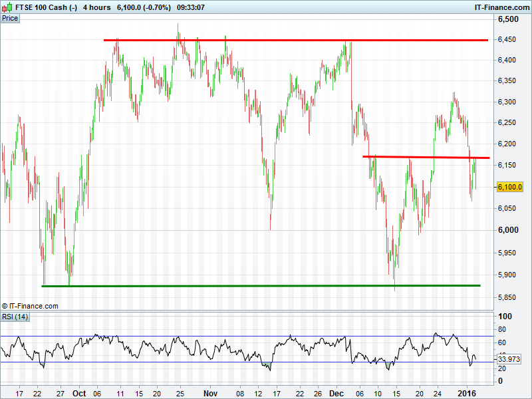This screenshot has height=399, width=532.
Task: Click the © IT-Finance.com watermark
Action: coord(30,306)
